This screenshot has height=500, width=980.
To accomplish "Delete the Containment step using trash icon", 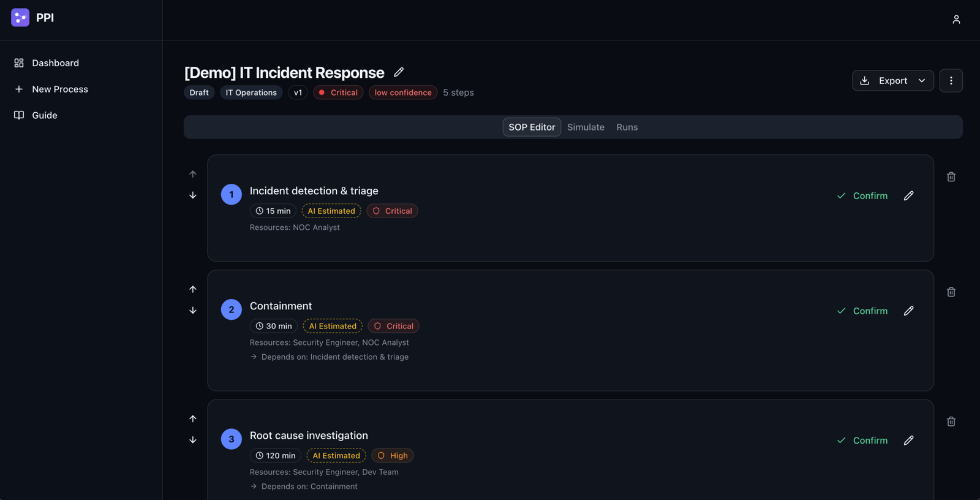I will point(951,292).
